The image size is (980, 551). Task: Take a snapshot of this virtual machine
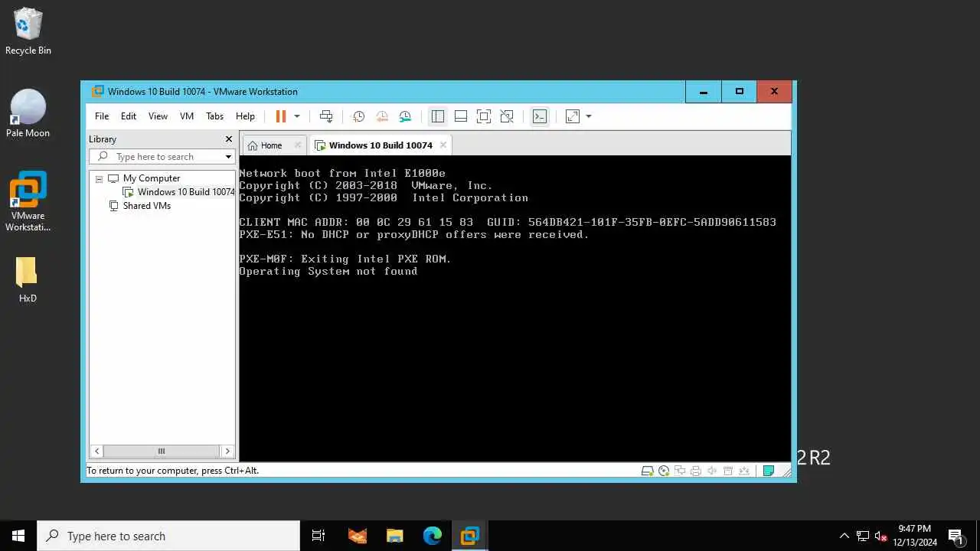tap(358, 116)
